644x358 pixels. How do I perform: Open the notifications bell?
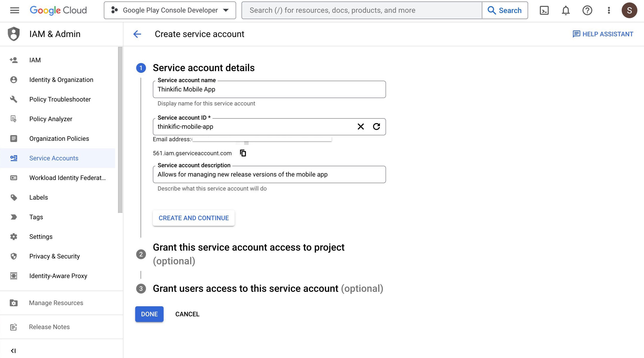coord(566,10)
